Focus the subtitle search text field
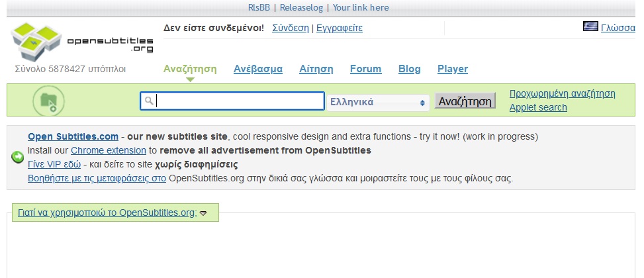Viewport: 644px width, 278px height. [x=232, y=101]
